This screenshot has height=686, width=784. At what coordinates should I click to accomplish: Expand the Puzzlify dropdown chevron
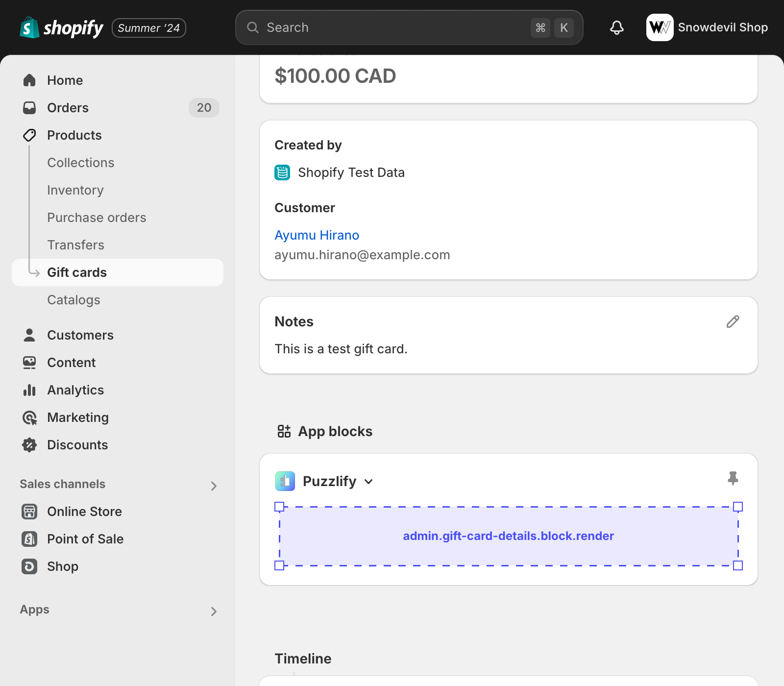(369, 482)
